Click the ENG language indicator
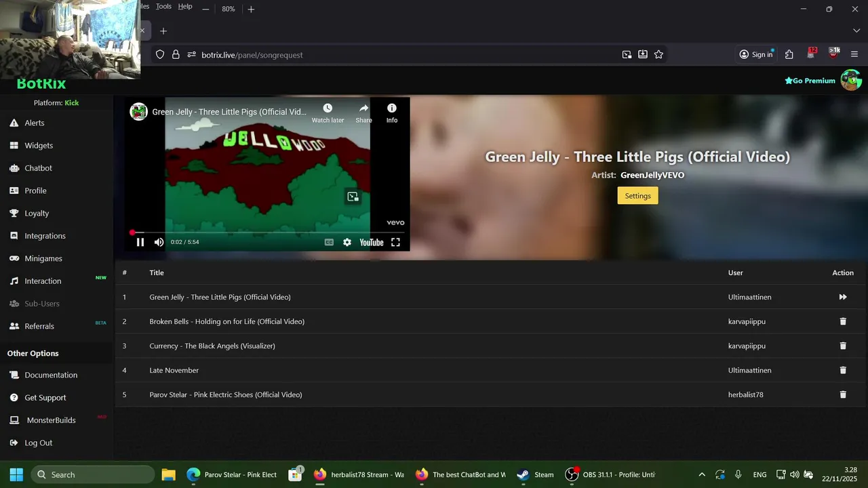868x488 pixels. point(759,474)
